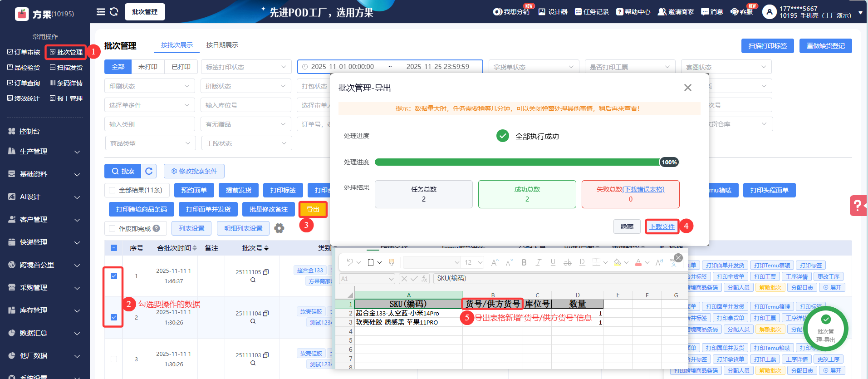Click the 100% export progress bar
Image resolution: width=868 pixels, height=379 pixels.
tap(517, 162)
